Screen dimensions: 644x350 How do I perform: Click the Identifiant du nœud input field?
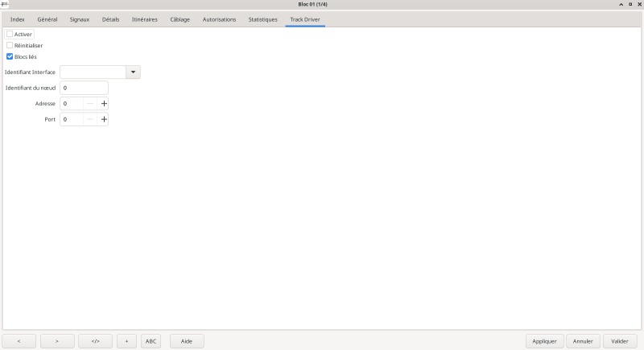pos(84,88)
